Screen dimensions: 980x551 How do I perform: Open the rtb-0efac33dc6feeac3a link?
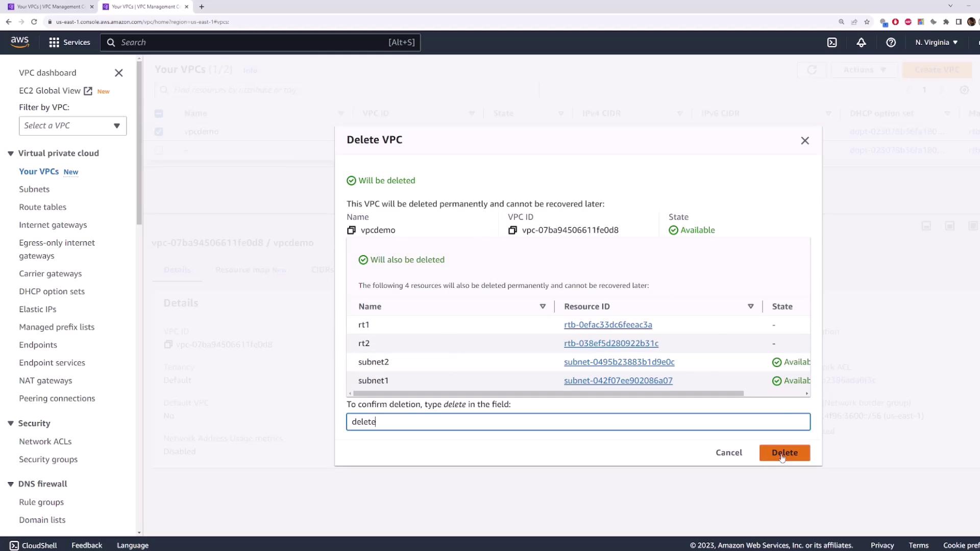click(607, 324)
